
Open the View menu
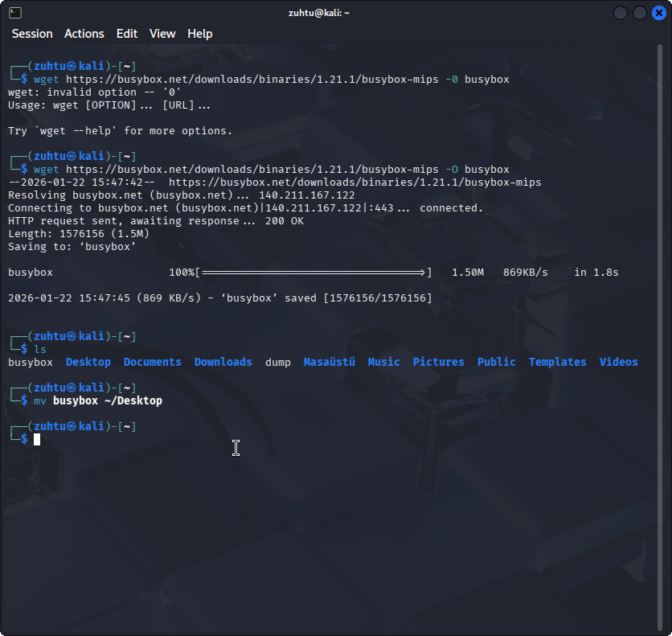pos(162,34)
